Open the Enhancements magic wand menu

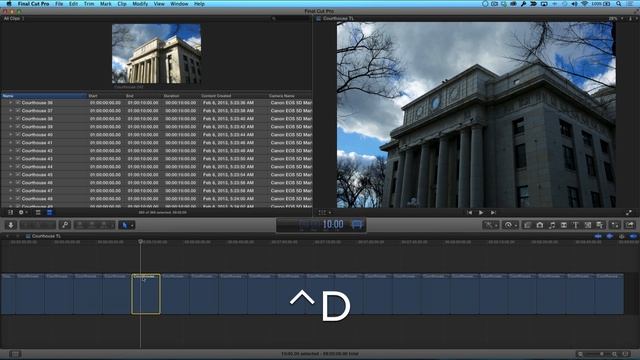click(x=490, y=225)
